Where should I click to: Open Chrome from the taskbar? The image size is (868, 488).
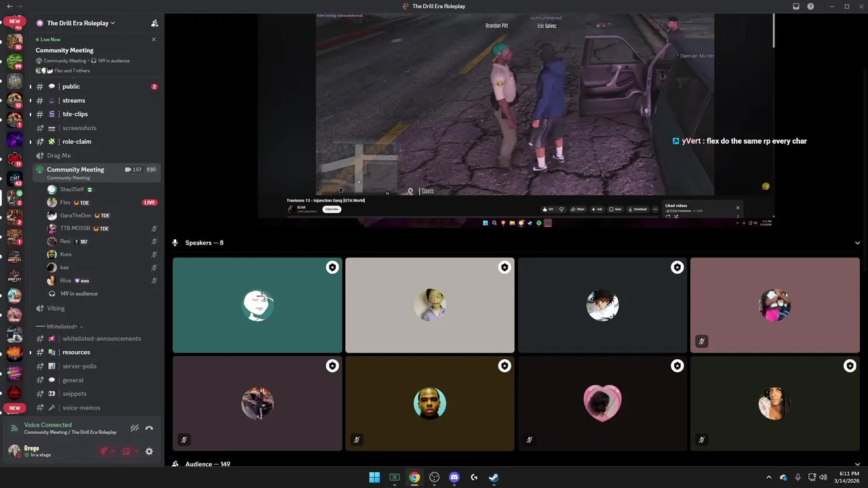(x=414, y=477)
